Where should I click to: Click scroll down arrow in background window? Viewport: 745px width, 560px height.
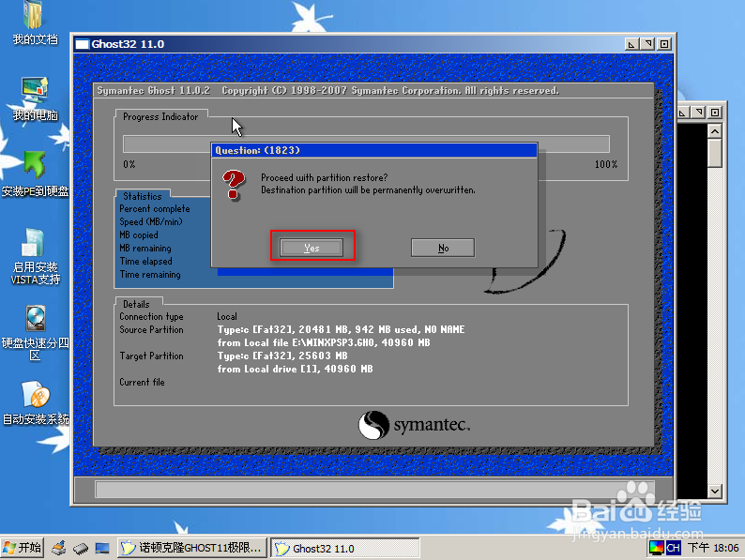pyautogui.click(x=715, y=491)
